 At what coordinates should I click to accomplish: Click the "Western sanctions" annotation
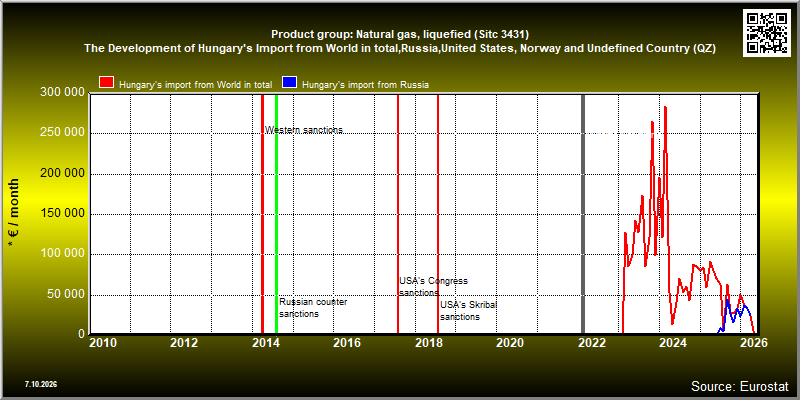click(304, 130)
